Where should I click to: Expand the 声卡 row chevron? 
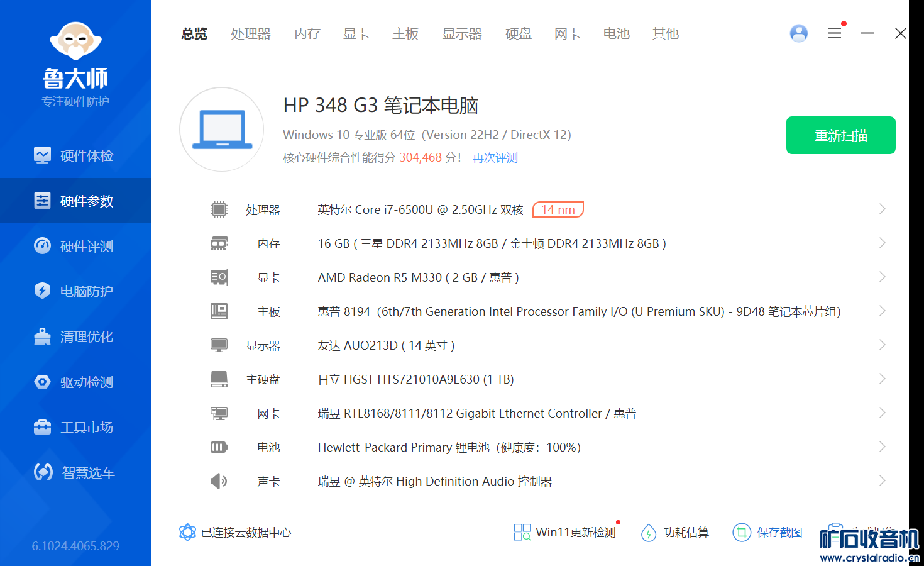coord(883,480)
